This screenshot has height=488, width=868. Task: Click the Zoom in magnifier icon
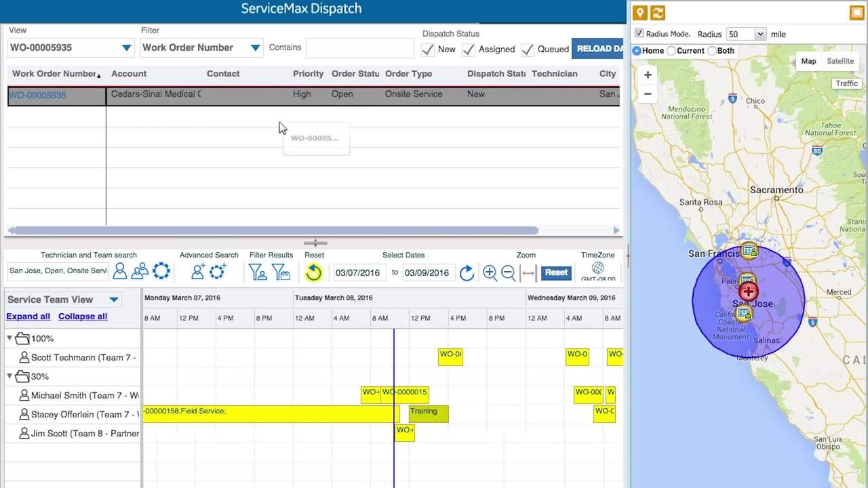point(490,272)
